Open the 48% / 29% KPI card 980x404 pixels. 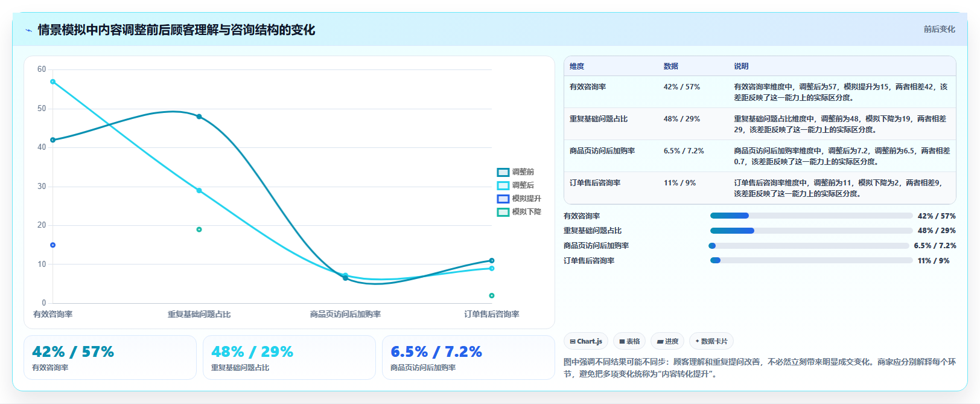tap(289, 358)
